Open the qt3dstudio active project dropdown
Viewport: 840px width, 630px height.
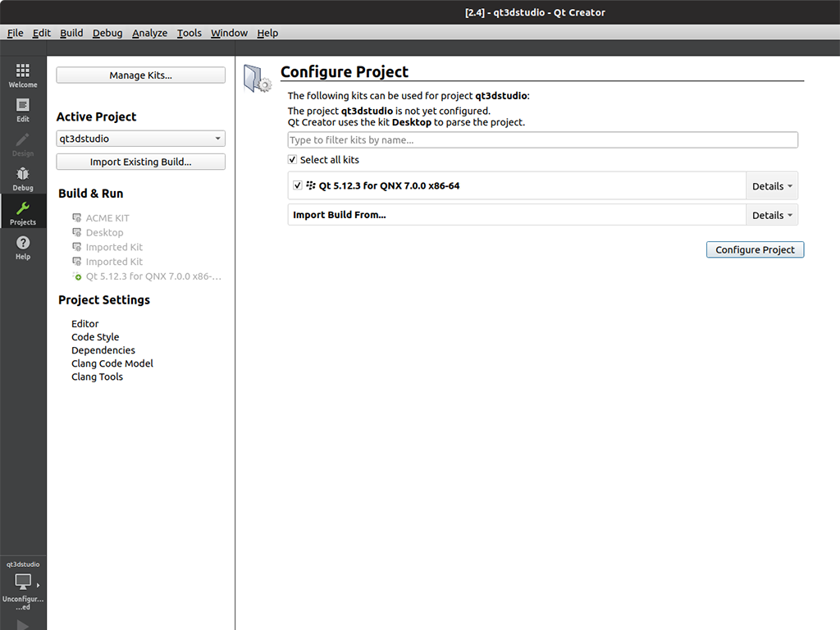click(x=140, y=139)
